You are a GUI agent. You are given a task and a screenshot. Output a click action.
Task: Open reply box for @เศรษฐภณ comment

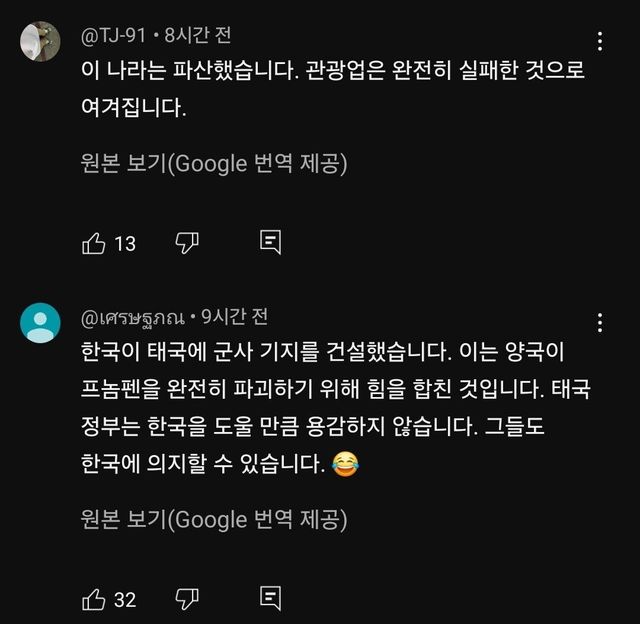[270, 599]
